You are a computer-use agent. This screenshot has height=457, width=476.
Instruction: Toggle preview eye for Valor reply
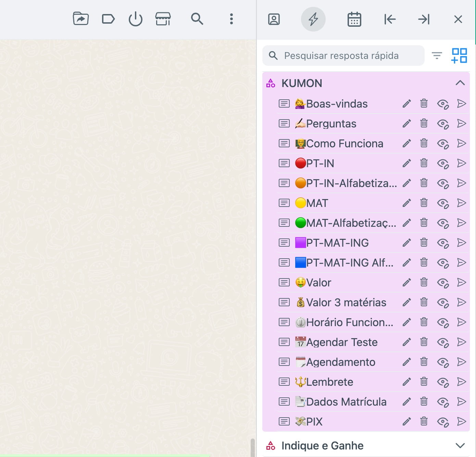click(x=443, y=283)
